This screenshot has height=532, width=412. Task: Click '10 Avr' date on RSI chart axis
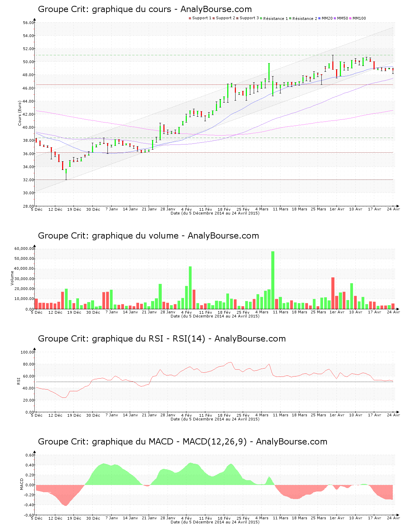356,415
